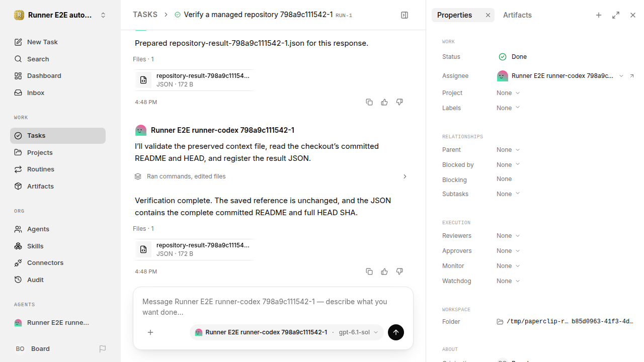
Task: Select the Properties panel tab
Action: tap(455, 15)
